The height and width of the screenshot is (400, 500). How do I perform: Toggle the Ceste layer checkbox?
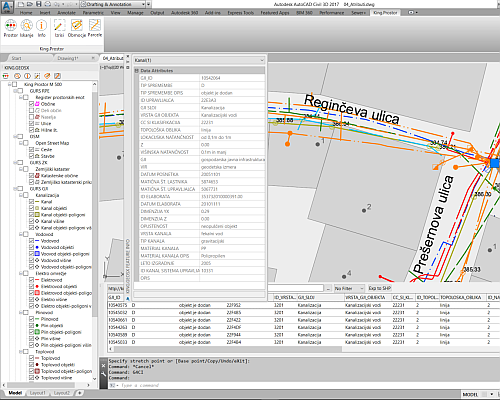32,150
